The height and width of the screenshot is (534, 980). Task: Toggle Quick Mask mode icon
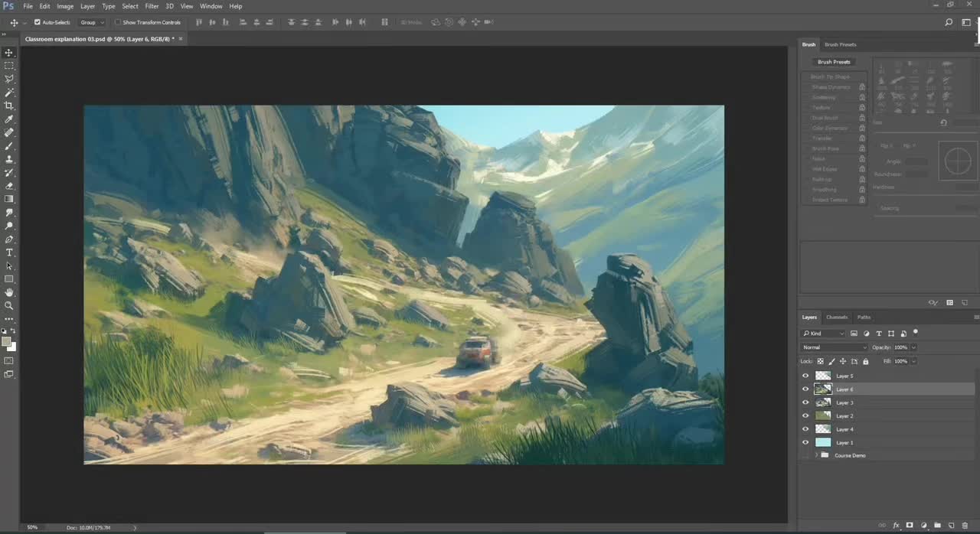tap(9, 360)
